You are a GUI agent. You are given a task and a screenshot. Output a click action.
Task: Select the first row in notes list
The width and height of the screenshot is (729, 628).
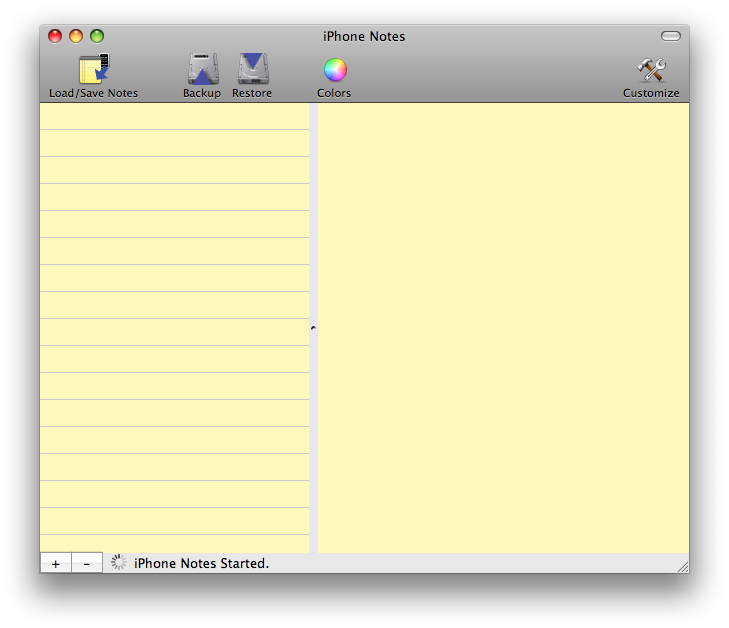coord(175,117)
